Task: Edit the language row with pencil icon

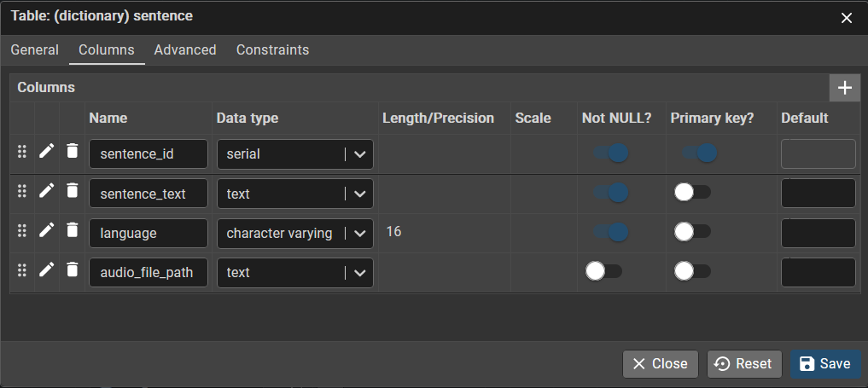Action: (47, 230)
